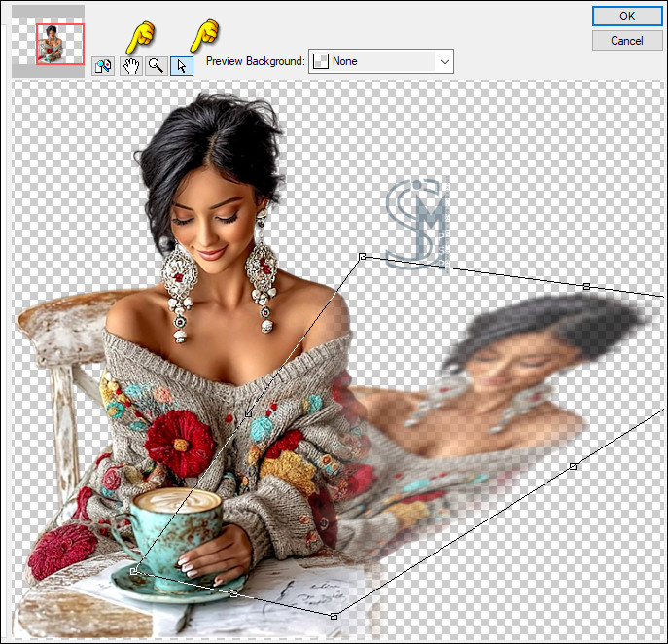Click the show original toggle icon

click(x=102, y=66)
